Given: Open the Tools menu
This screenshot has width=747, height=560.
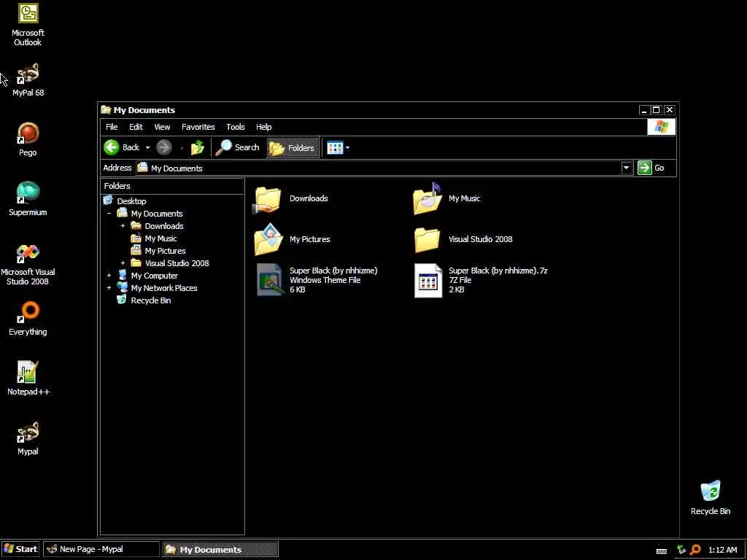Looking at the screenshot, I should 236,127.
